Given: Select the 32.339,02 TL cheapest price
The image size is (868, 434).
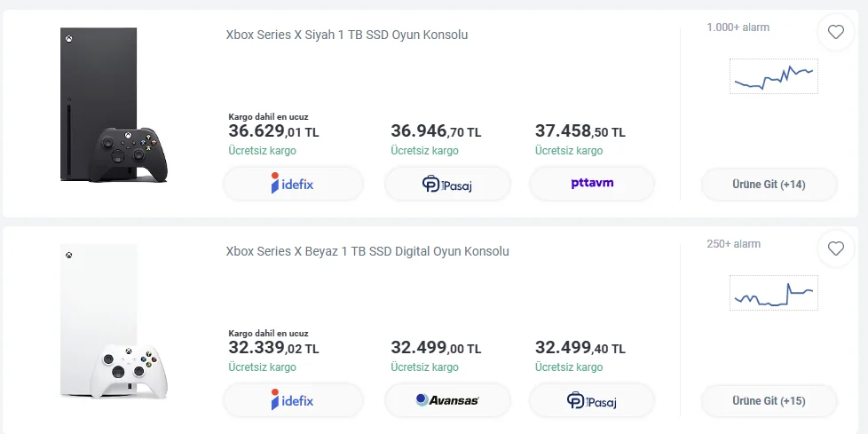Looking at the screenshot, I should [273, 349].
